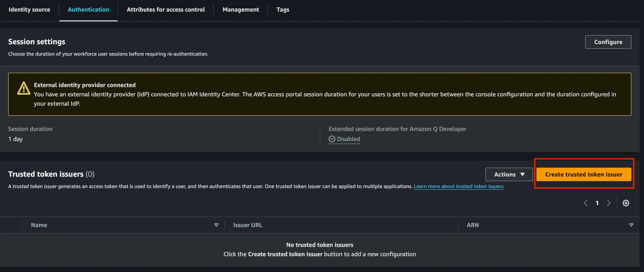Click the warning triangle icon in alert

(24, 88)
